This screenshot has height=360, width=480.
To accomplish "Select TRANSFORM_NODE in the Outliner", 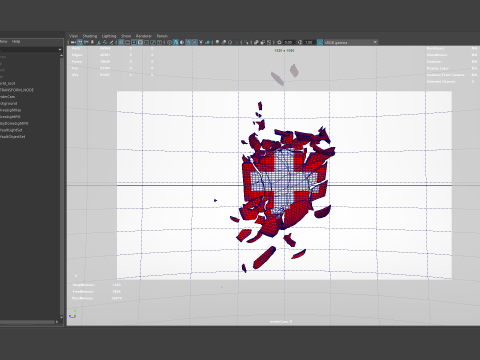I will 17,90.
